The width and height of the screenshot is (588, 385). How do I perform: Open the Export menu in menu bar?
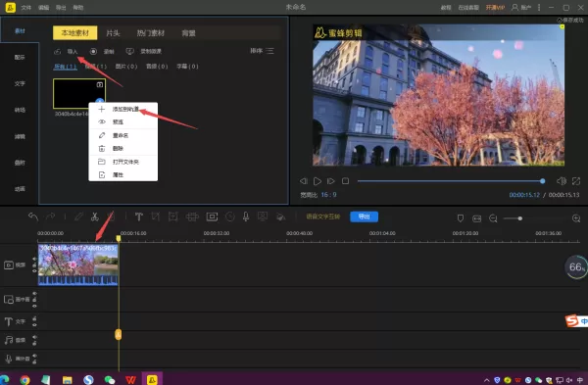coord(61,8)
